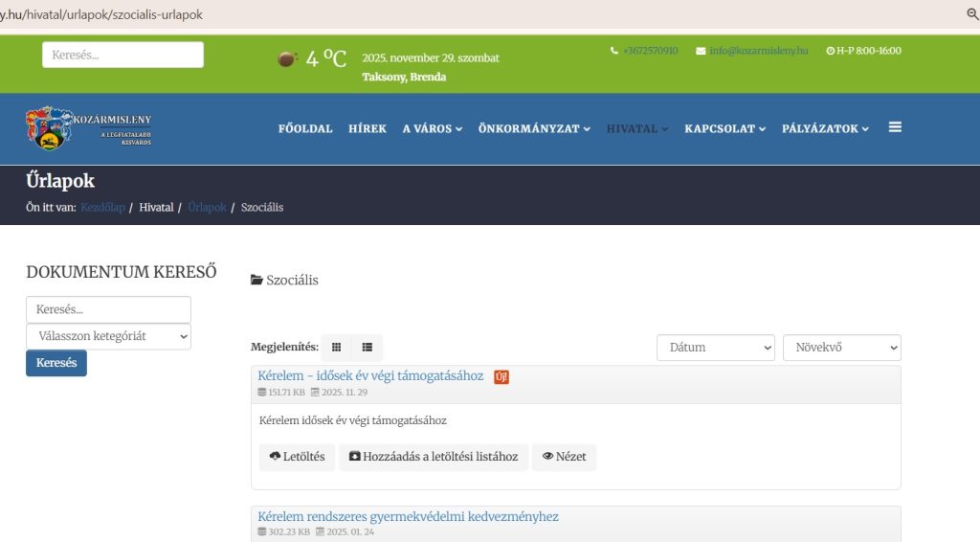Click the Letöltés download button

click(297, 457)
